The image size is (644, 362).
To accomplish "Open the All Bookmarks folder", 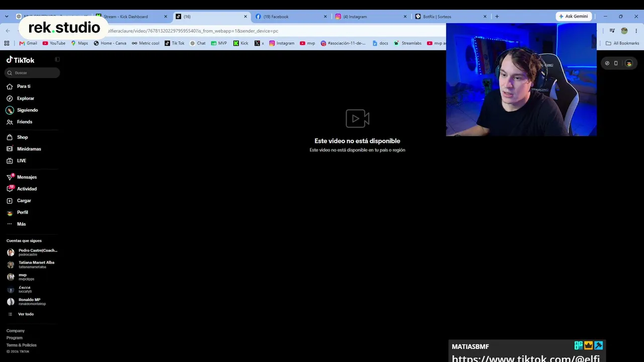I will click(622, 43).
